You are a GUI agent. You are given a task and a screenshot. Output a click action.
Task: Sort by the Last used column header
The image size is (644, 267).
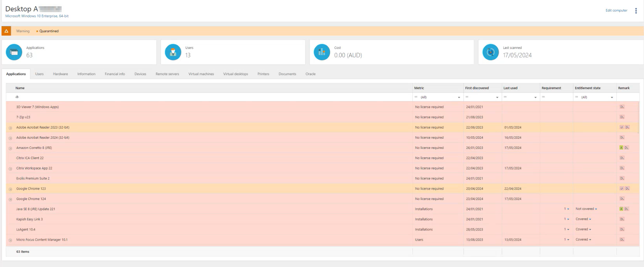pyautogui.click(x=521, y=88)
